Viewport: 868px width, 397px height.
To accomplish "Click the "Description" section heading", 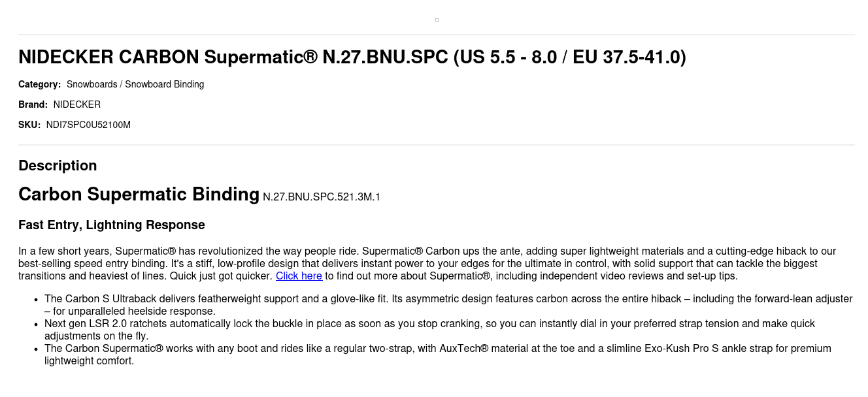I will click(58, 166).
